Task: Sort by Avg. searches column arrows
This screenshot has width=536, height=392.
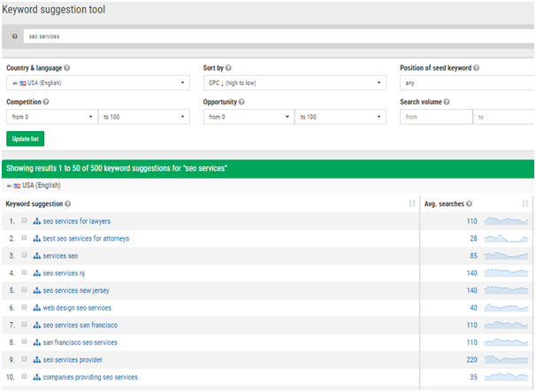Action: pyautogui.click(x=525, y=204)
